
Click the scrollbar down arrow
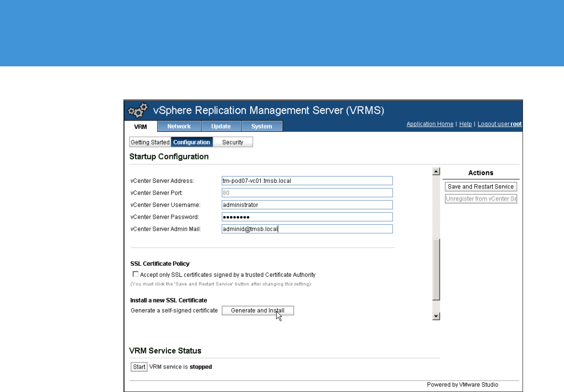click(x=436, y=316)
